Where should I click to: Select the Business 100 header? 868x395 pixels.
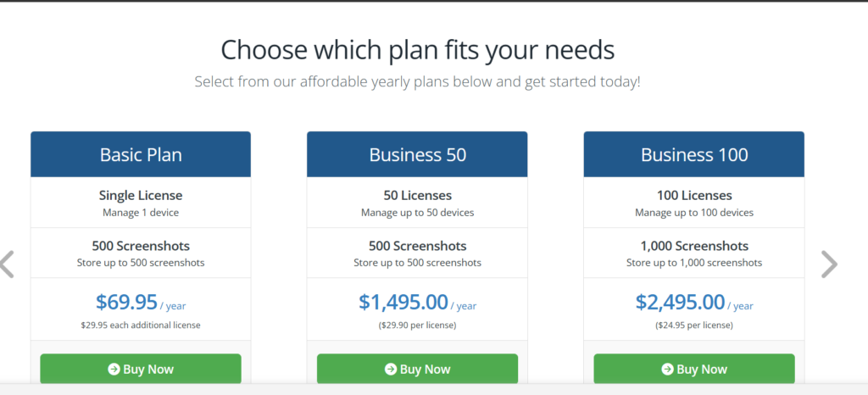coord(694,154)
